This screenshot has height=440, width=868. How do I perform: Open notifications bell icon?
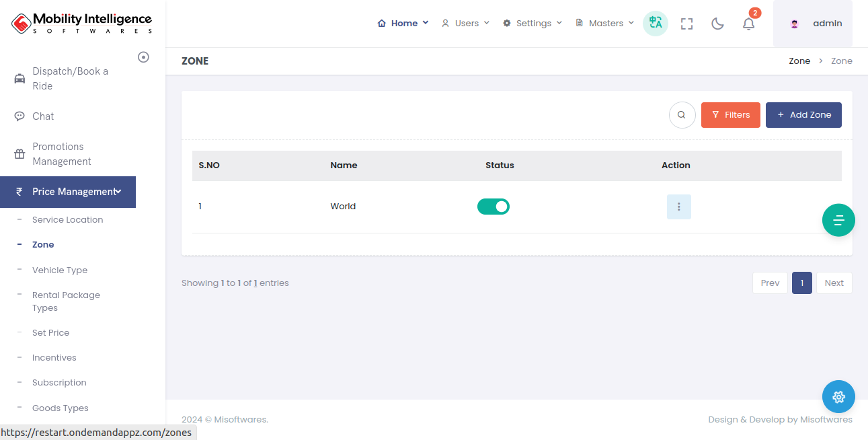pyautogui.click(x=748, y=24)
